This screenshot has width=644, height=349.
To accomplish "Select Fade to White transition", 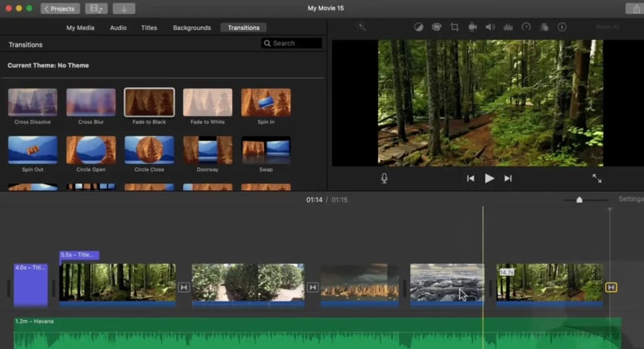I will (x=208, y=102).
